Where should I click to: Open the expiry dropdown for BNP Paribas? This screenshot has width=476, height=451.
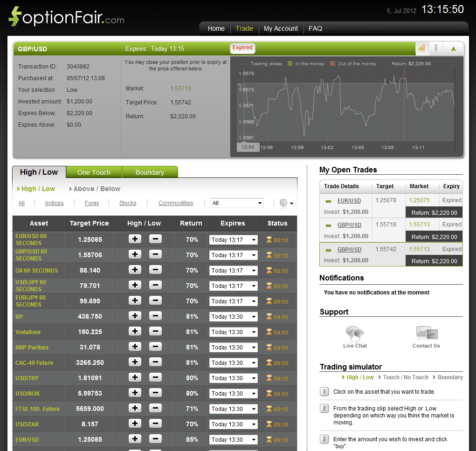[233, 347]
